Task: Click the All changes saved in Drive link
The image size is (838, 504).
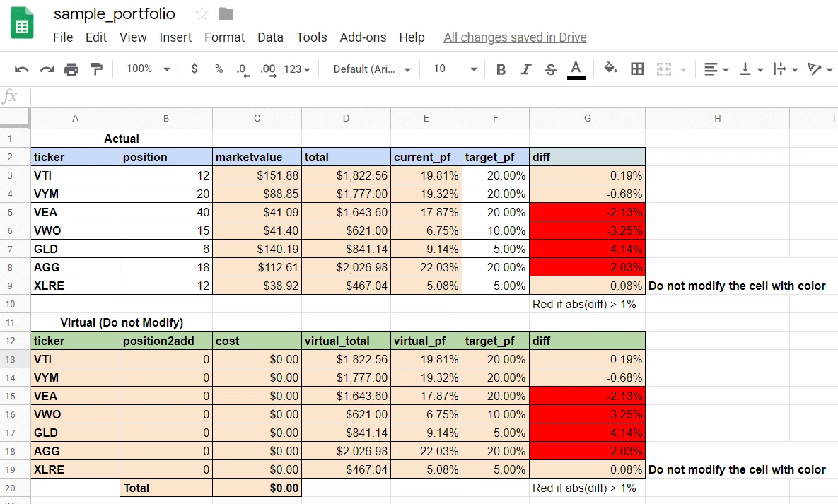Action: tap(516, 37)
